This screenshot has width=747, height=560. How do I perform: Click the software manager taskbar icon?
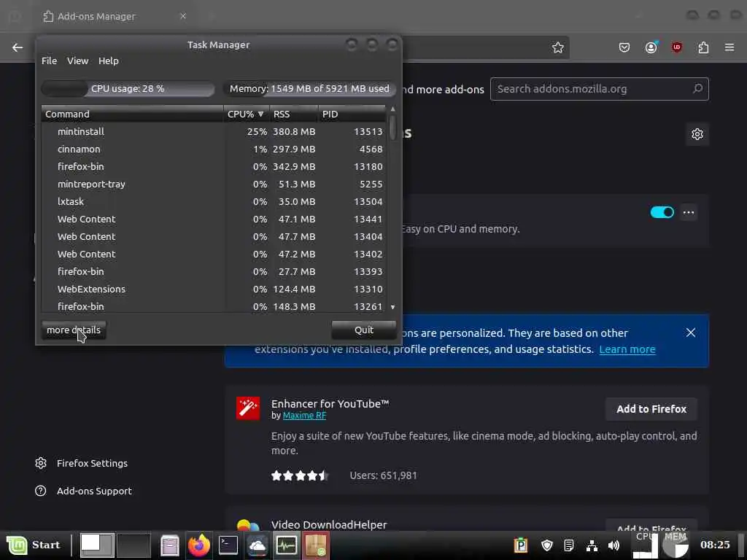tap(315, 545)
